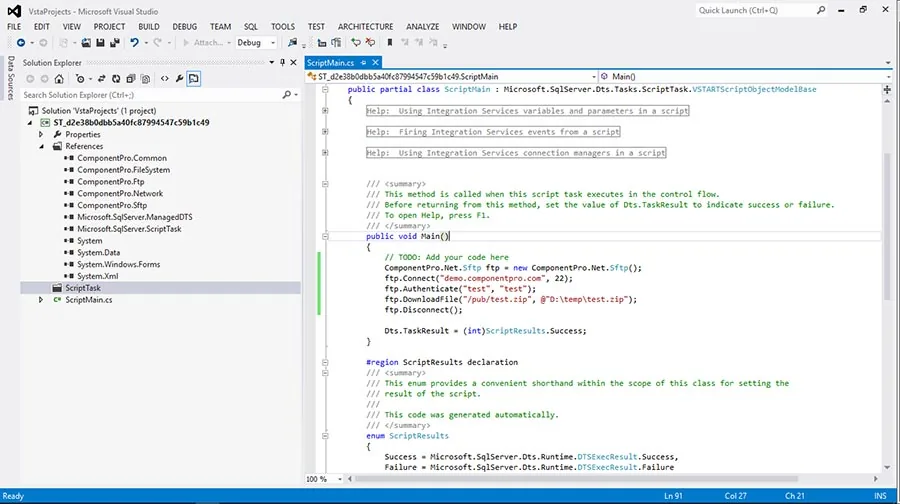This screenshot has height=504, width=900.
Task: Select the ComponentPro.Sftp reference
Action: point(112,205)
